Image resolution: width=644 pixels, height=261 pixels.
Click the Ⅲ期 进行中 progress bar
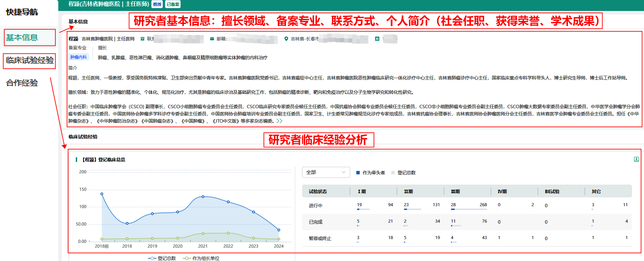tap(468, 209)
